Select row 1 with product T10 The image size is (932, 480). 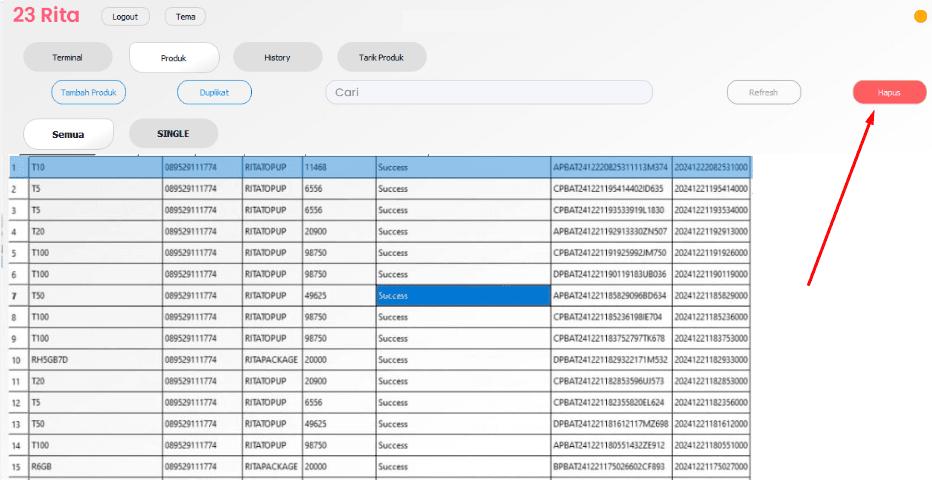click(x=95, y=166)
